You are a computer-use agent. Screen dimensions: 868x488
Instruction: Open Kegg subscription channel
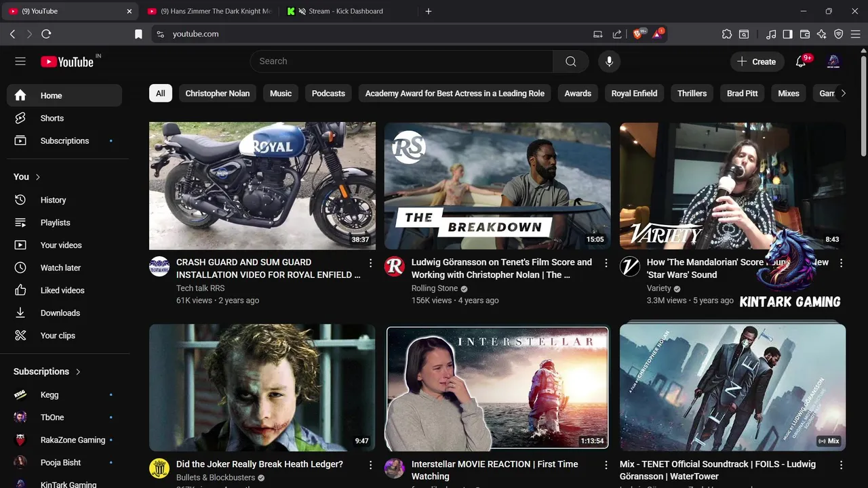(x=64, y=394)
